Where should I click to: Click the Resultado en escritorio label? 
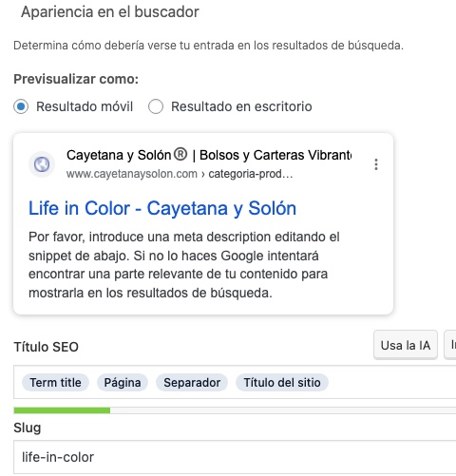pos(241,106)
